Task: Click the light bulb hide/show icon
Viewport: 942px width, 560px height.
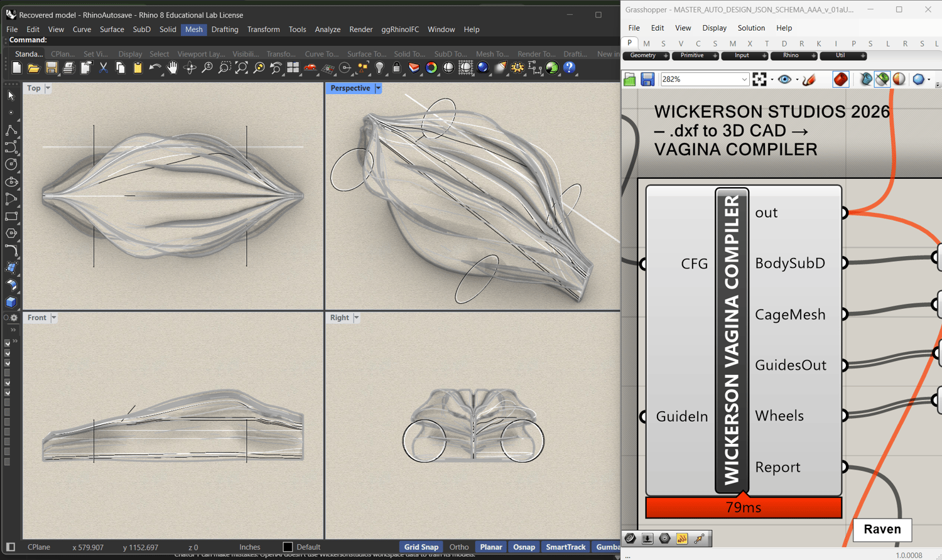Action: click(x=379, y=68)
